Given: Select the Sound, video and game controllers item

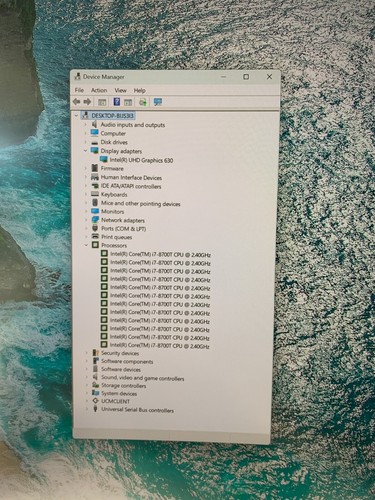Looking at the screenshot, I should [x=143, y=378].
